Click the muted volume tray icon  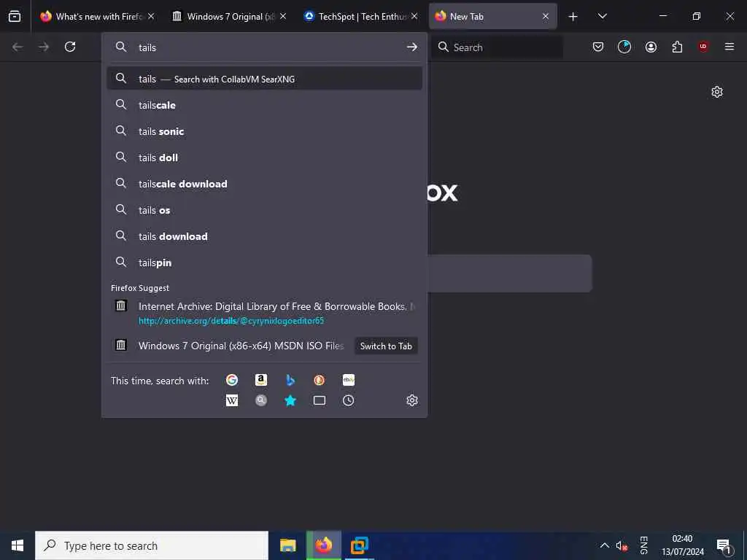pos(622,545)
